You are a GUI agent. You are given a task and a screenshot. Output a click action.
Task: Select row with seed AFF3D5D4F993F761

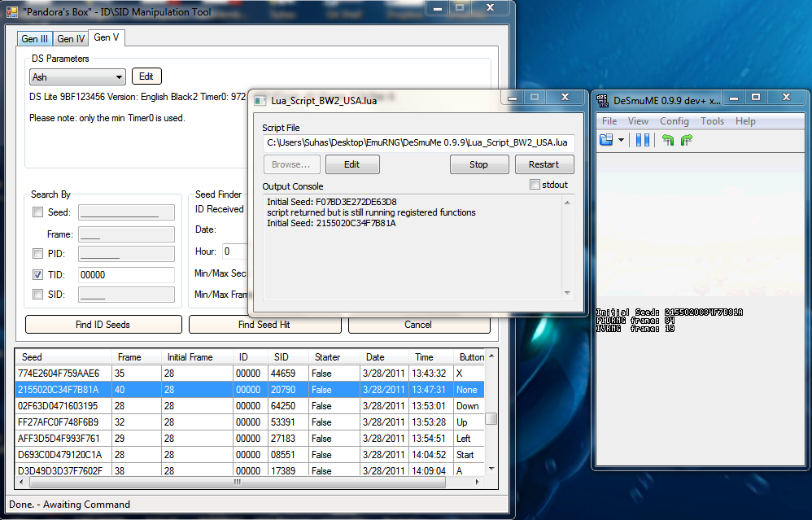pyautogui.click(x=250, y=438)
